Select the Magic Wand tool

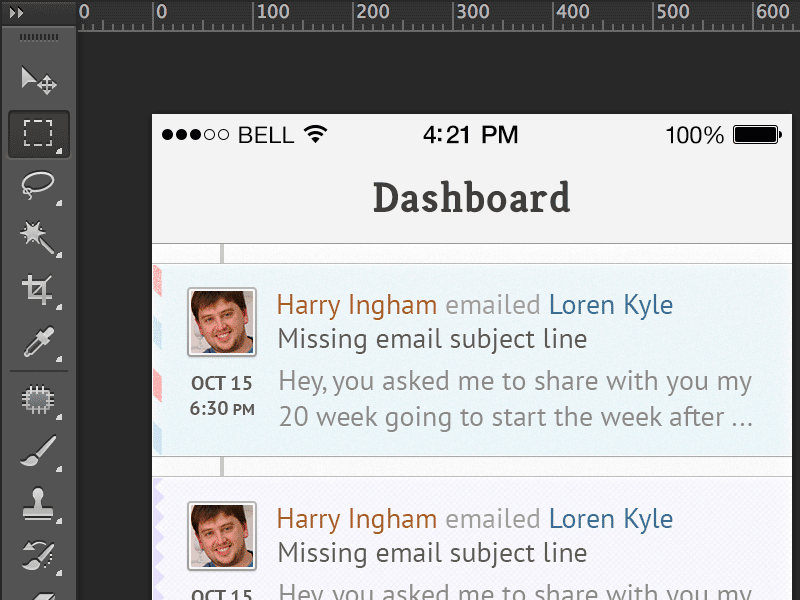pos(39,238)
